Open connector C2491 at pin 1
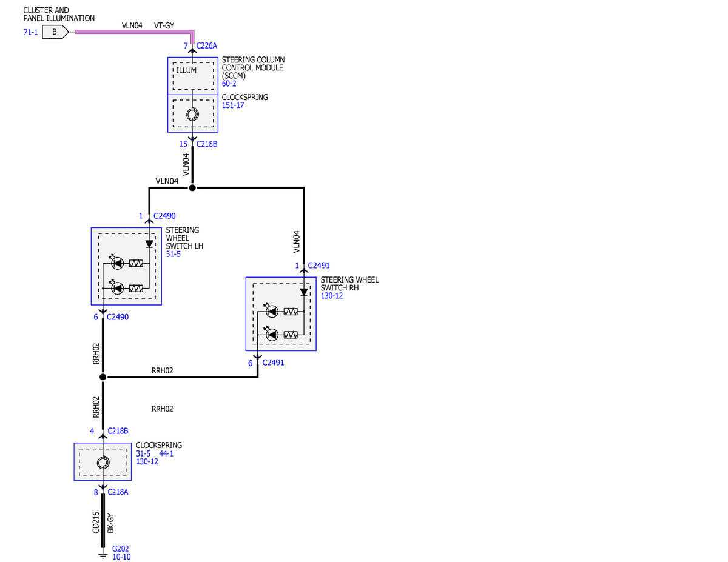This screenshot has height=562, width=728. point(320,266)
